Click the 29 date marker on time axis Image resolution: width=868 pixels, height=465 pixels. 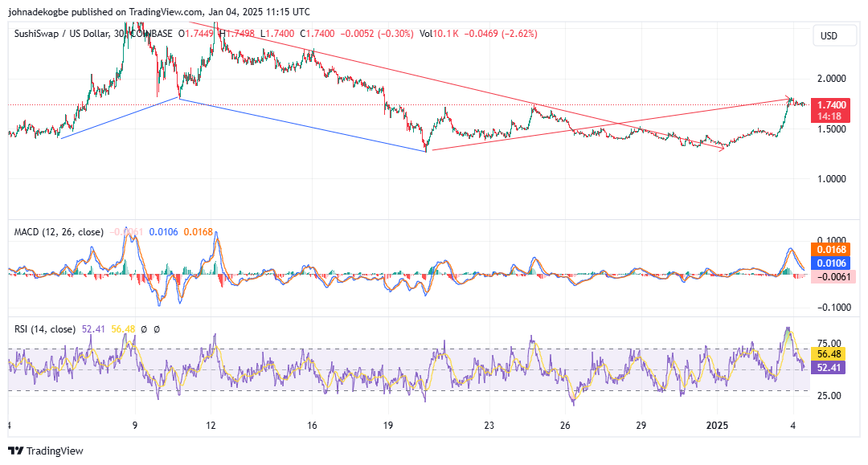pos(641,426)
